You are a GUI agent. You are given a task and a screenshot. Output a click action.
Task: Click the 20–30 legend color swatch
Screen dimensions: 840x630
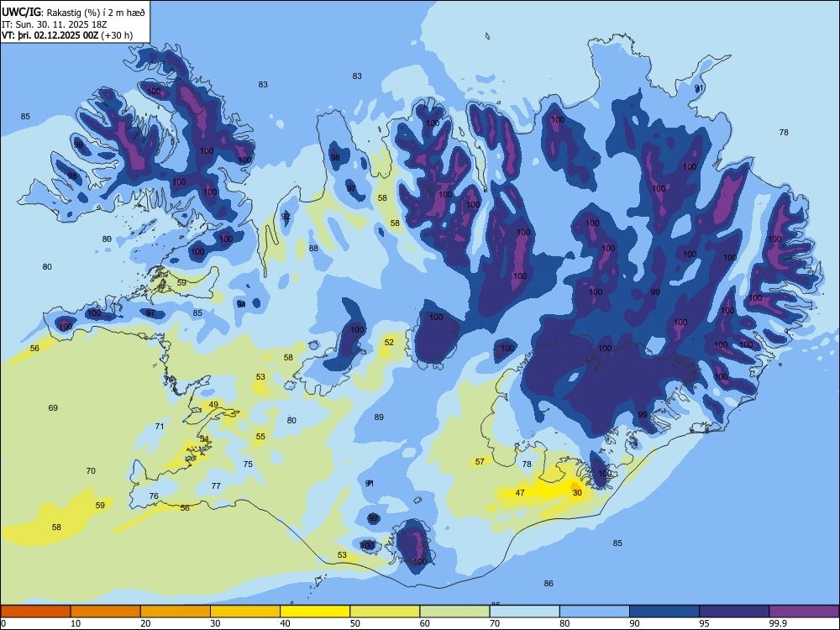click(176, 612)
